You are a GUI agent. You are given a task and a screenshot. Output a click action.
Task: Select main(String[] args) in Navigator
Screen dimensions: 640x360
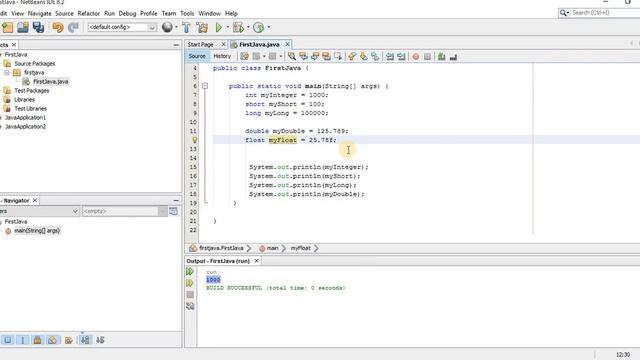(x=37, y=231)
